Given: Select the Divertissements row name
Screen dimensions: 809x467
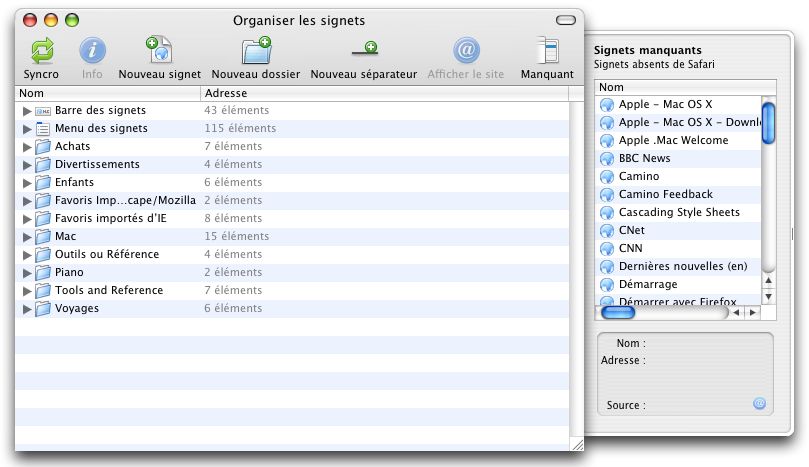Looking at the screenshot, I should (97, 164).
